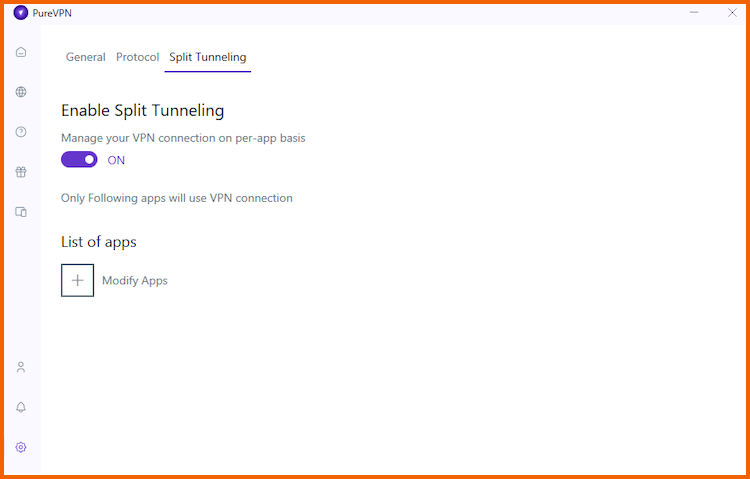Open the multi-device icon in sidebar
The image size is (750, 479).
(21, 212)
